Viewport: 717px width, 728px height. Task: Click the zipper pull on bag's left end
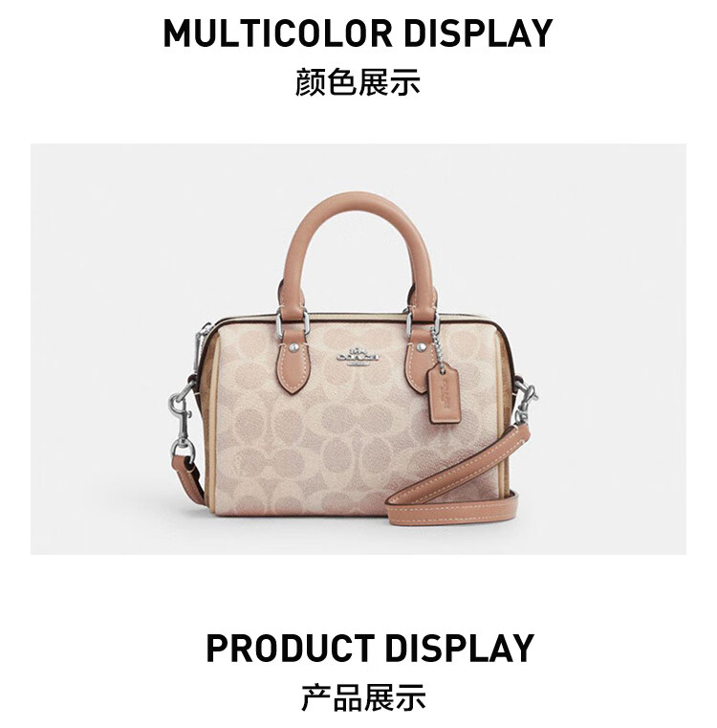coord(201,346)
